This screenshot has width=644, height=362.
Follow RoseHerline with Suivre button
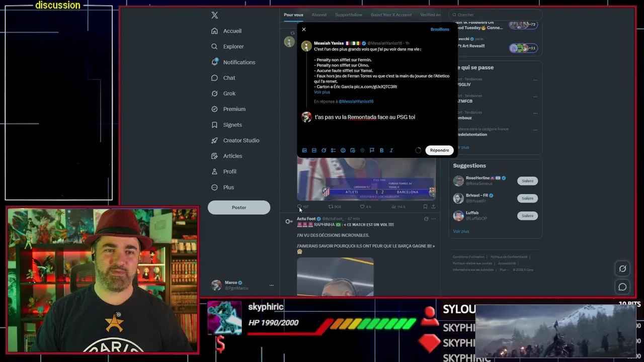point(527,181)
